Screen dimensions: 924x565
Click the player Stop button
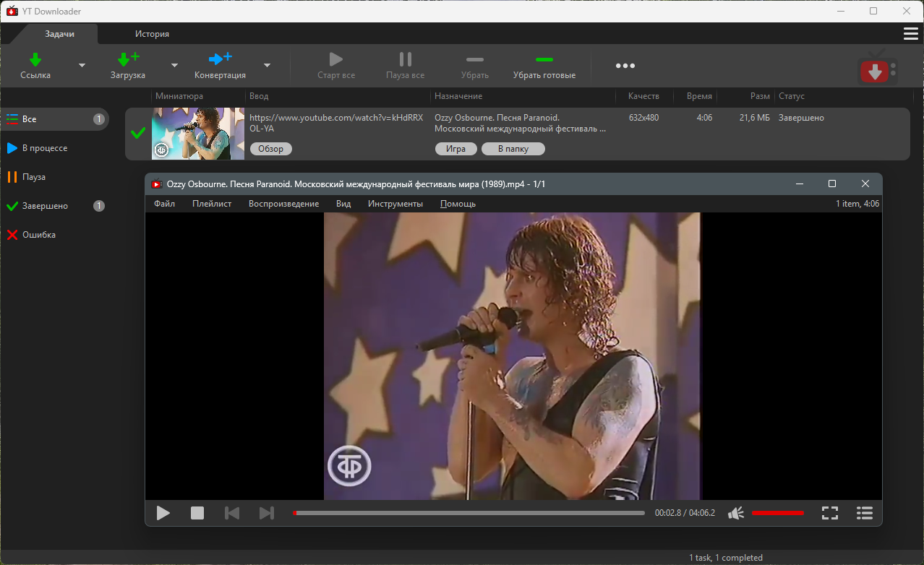(197, 513)
